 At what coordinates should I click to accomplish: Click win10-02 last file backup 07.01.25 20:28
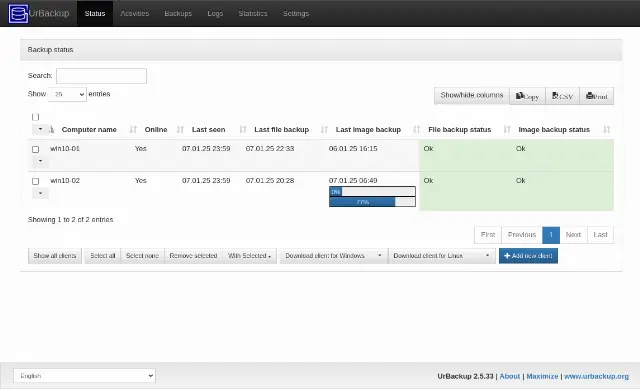(x=270, y=181)
